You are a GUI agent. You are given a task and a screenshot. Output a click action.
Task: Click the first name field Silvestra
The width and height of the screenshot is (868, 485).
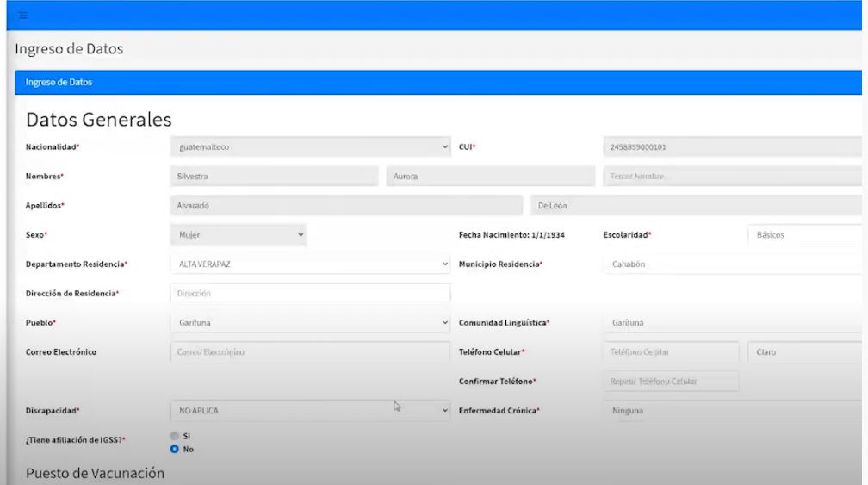[x=274, y=177]
